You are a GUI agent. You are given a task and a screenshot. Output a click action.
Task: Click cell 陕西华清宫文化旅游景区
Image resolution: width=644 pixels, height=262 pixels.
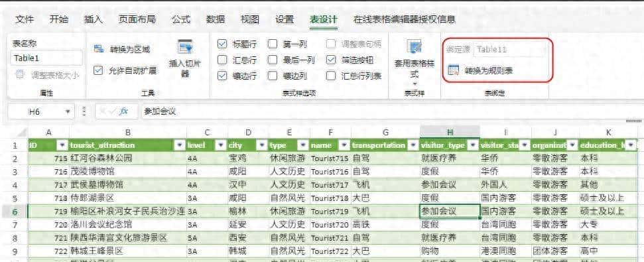(128, 237)
